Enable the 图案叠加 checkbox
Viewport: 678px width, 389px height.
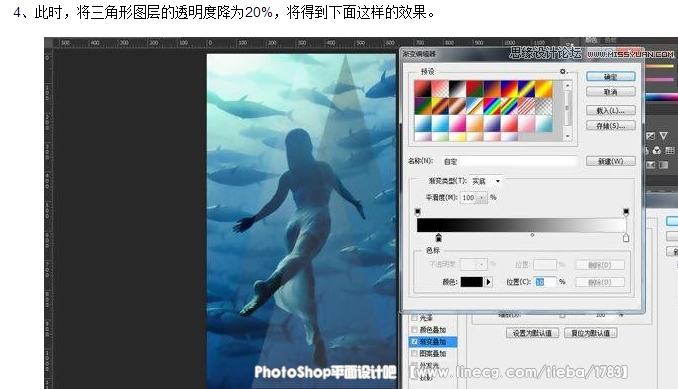[x=414, y=354]
